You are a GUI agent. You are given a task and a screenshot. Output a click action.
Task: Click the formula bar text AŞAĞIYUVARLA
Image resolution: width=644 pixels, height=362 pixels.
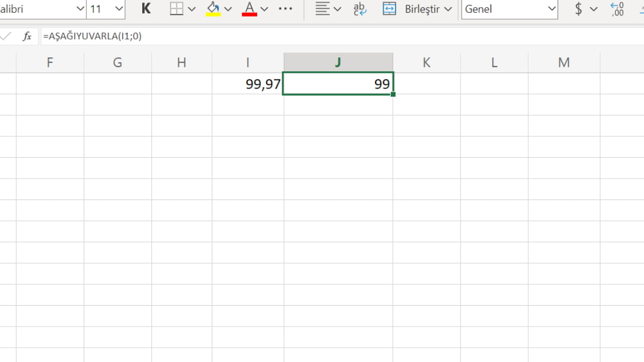pyautogui.click(x=92, y=36)
